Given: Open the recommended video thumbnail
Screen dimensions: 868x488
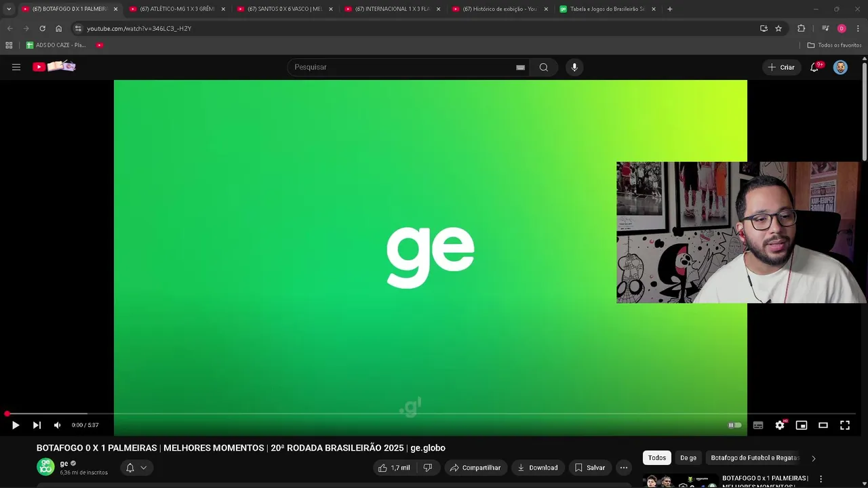Looking at the screenshot, I should 680,481.
